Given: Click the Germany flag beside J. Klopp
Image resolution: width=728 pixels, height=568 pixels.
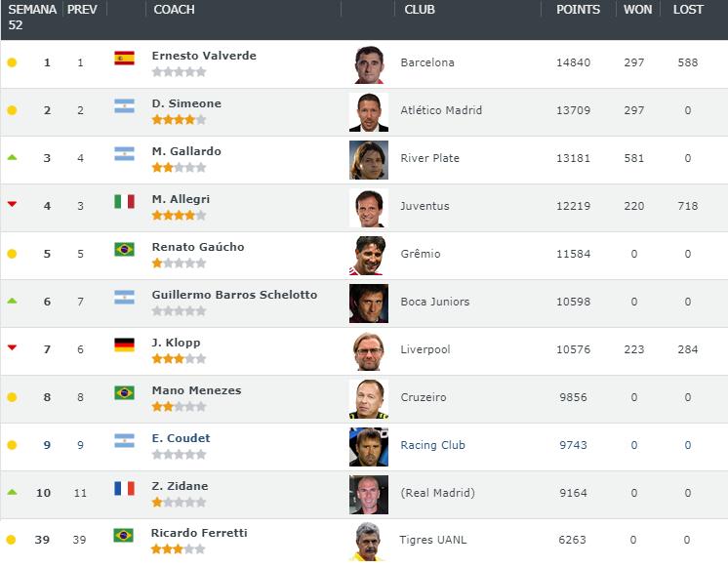Looking at the screenshot, I should [x=125, y=345].
